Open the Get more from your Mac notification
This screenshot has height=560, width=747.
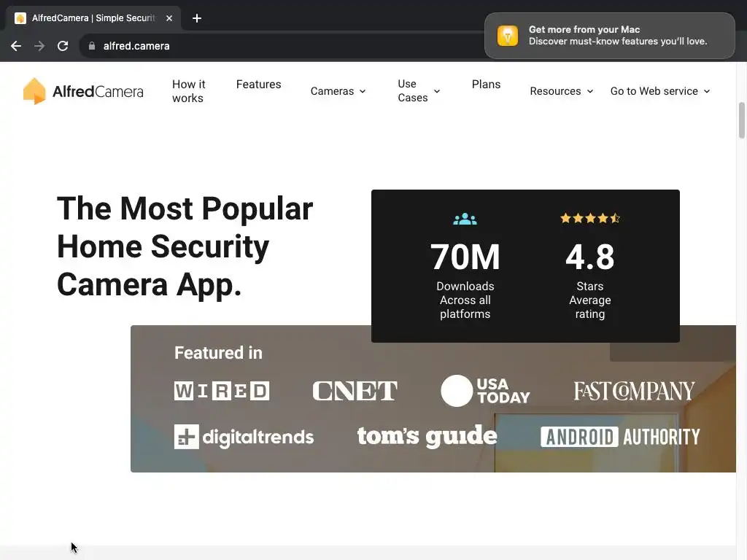(x=609, y=36)
